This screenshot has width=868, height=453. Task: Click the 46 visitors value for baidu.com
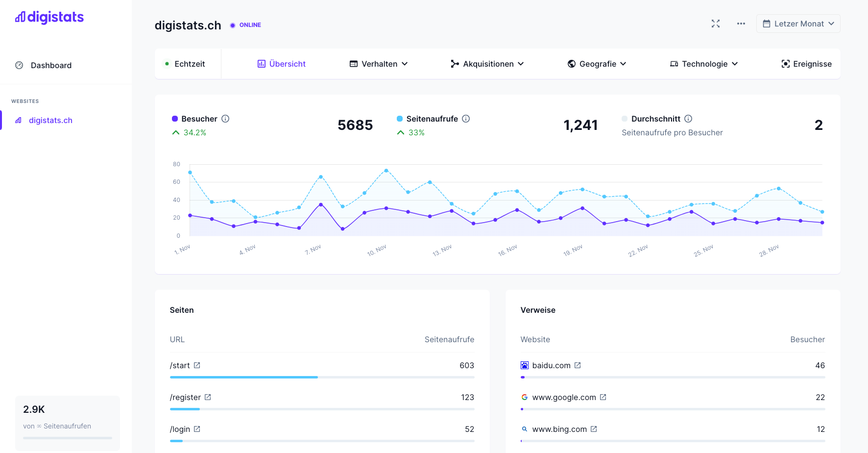[x=820, y=365]
